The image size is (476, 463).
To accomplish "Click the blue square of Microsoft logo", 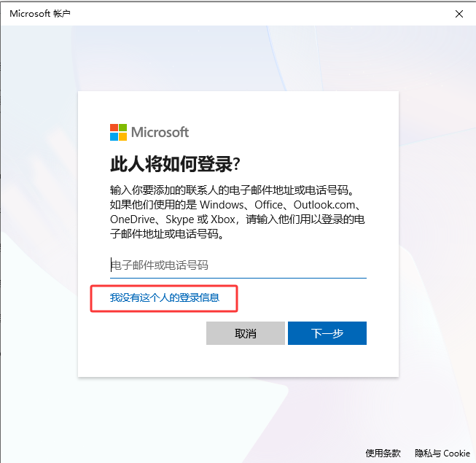I will pyautogui.click(x=114, y=136).
